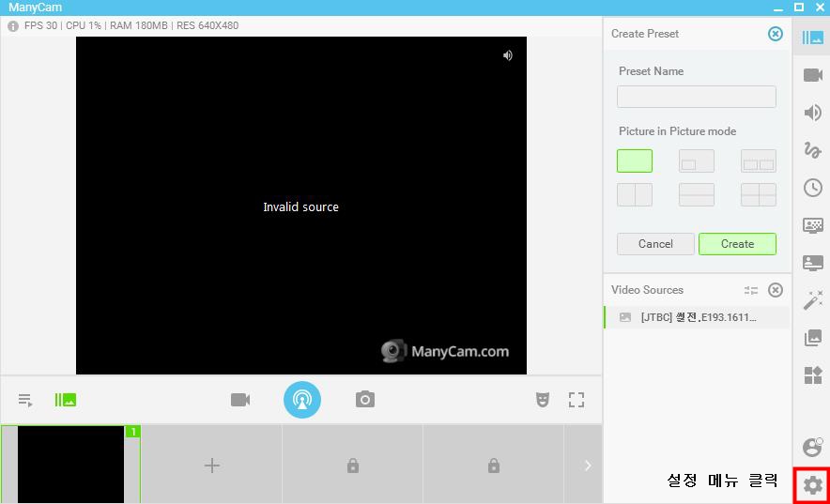Open the Time clock tab in sidebar
The image size is (830, 504).
812,188
